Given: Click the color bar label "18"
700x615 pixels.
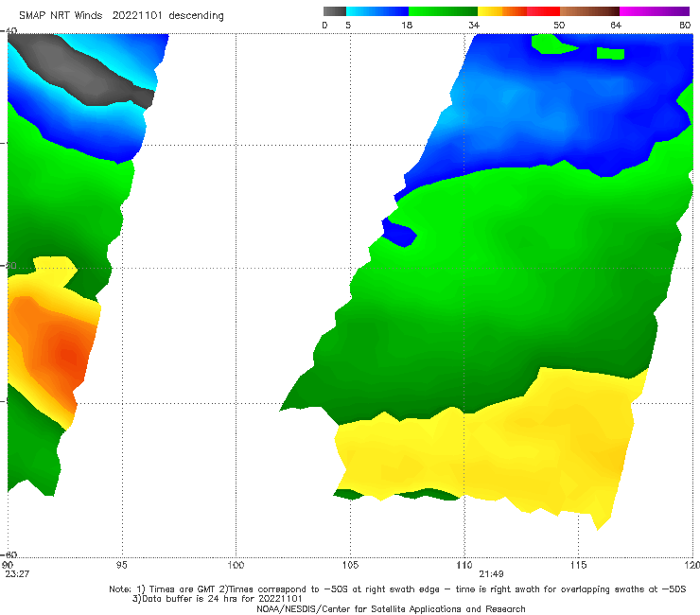Looking at the screenshot, I should click(407, 25).
